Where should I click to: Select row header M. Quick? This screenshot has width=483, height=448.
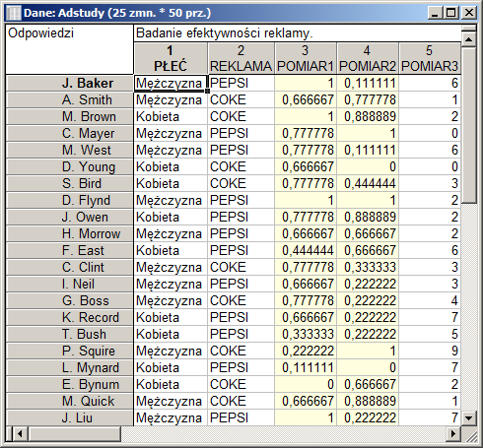[69, 402]
